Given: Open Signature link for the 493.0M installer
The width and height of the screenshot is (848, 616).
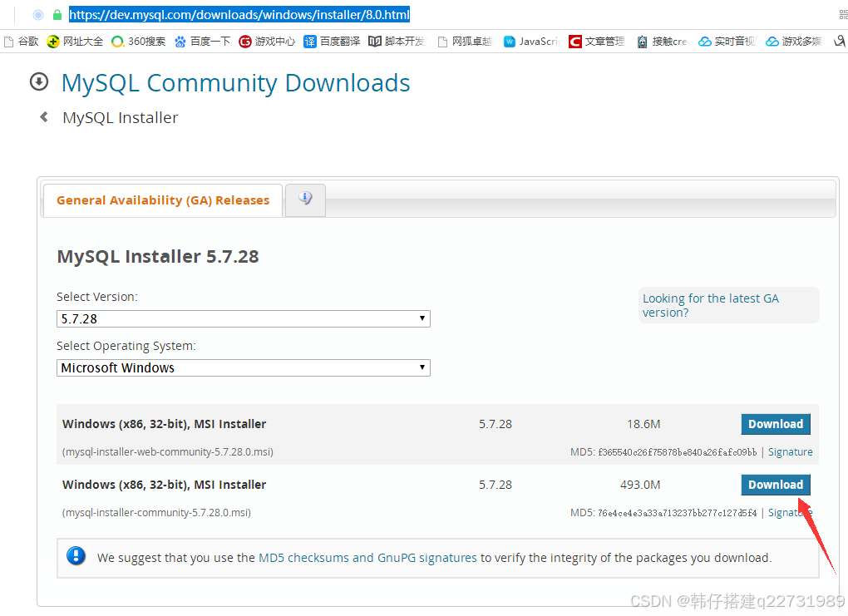Looking at the screenshot, I should [x=790, y=513].
